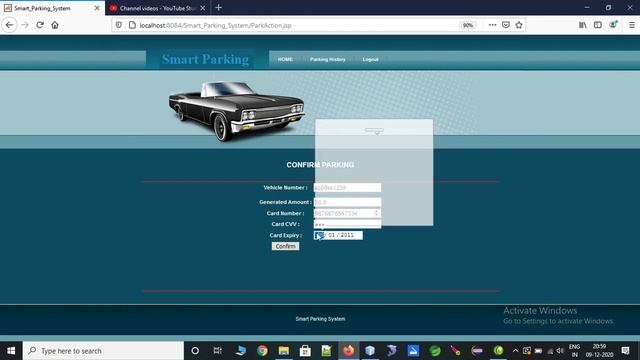
Task: Click the Vehicle Number input field
Action: (x=347, y=187)
